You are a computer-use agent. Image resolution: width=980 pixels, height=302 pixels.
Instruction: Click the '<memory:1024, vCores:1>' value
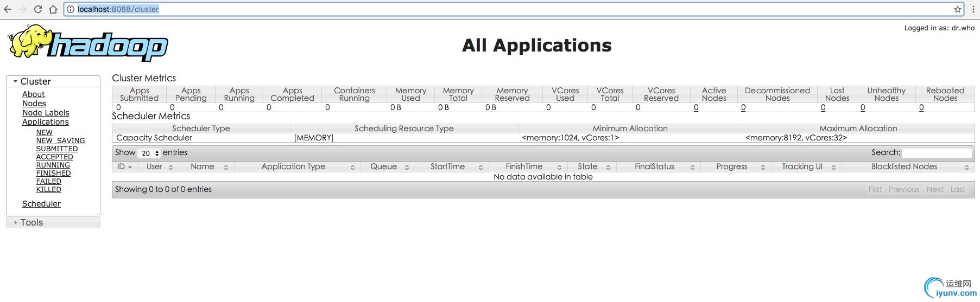571,138
